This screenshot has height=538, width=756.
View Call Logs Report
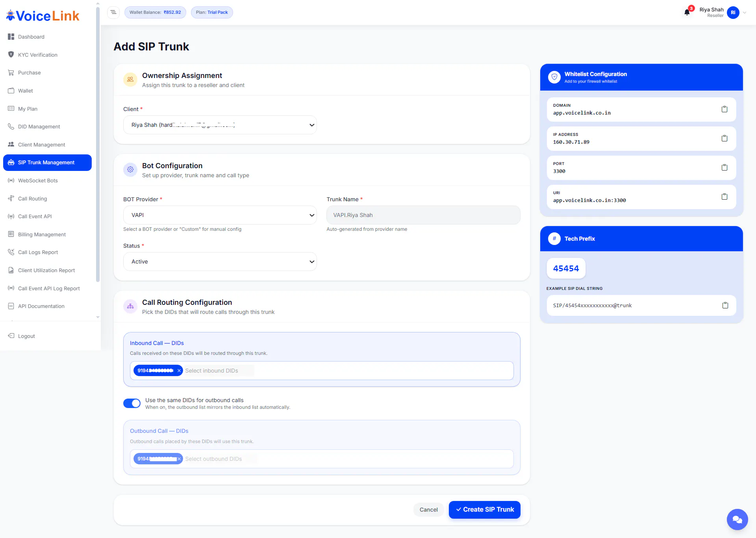pyautogui.click(x=47, y=252)
